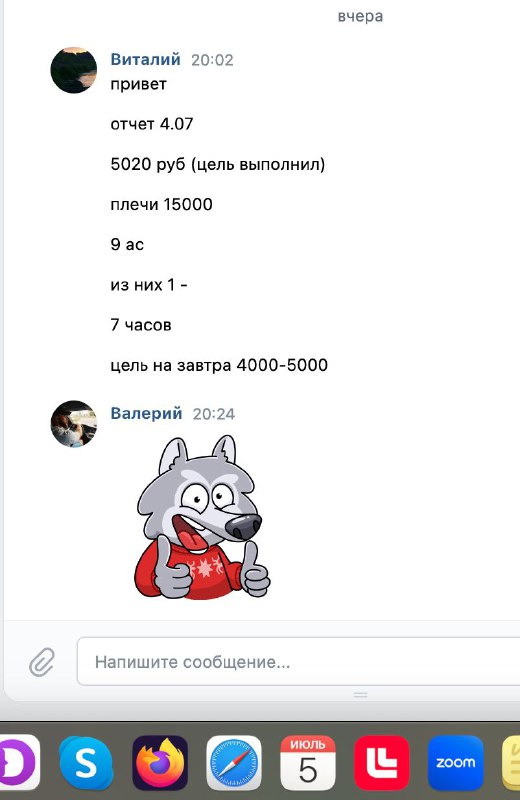This screenshot has height=800, width=520.
Task: Click the wolf thumbs-up sticker
Action: [x=202, y=517]
